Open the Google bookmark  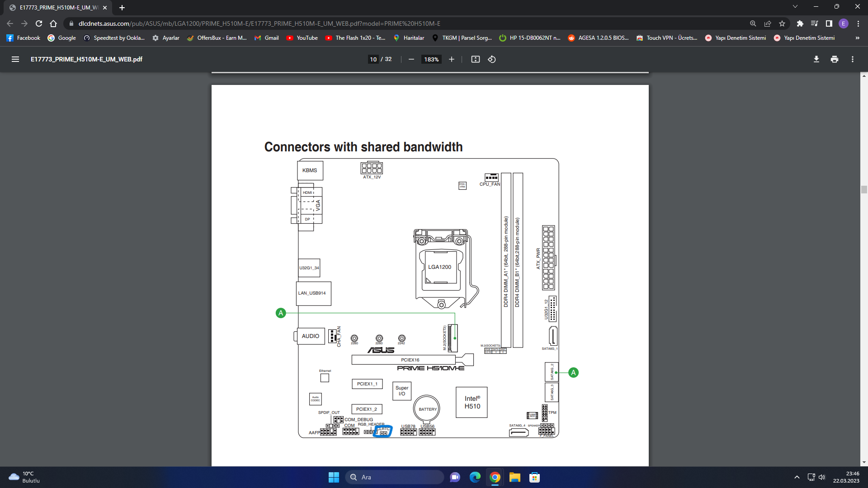62,38
